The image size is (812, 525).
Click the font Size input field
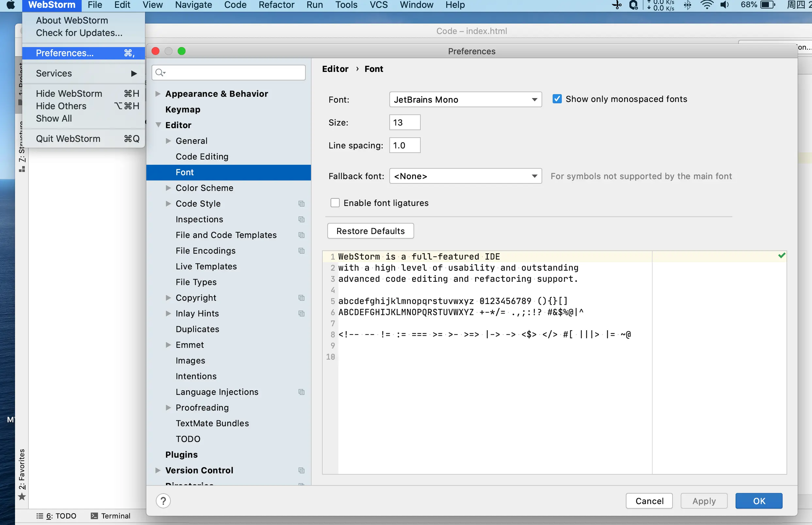tap(404, 122)
